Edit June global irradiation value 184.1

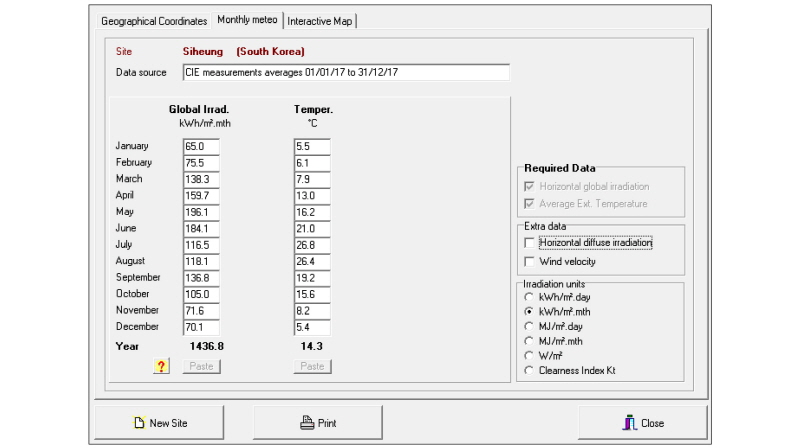[201, 229]
